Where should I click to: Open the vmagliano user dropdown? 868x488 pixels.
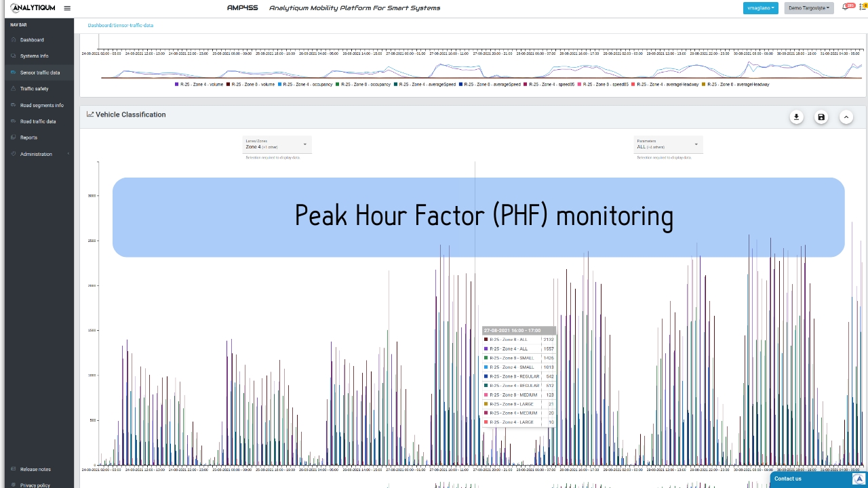761,8
